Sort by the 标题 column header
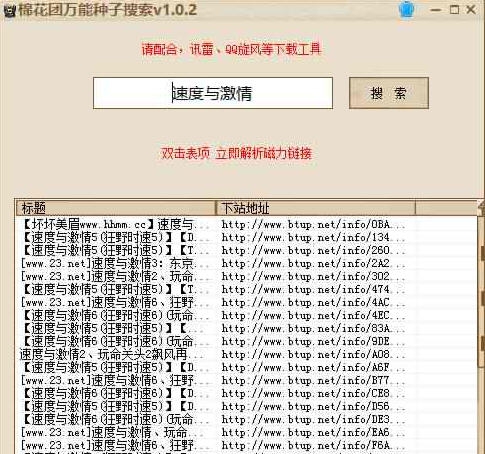The width and height of the screenshot is (485, 454). tap(115, 208)
